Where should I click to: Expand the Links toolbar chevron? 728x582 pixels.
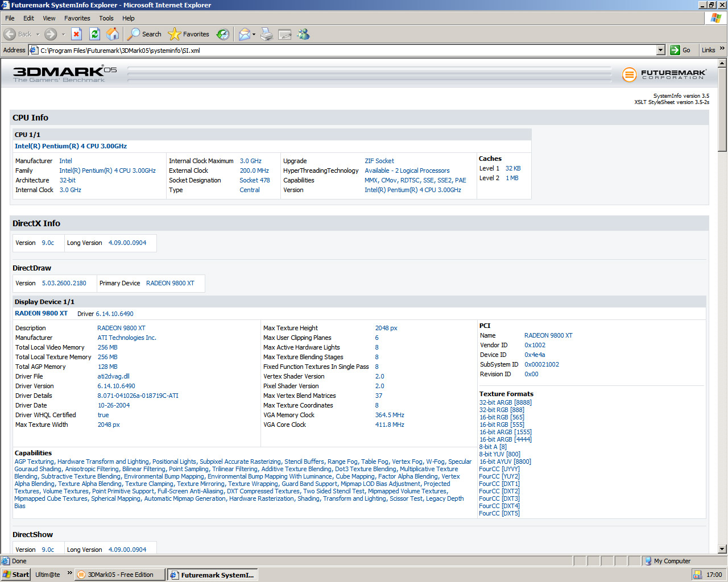[x=722, y=49]
